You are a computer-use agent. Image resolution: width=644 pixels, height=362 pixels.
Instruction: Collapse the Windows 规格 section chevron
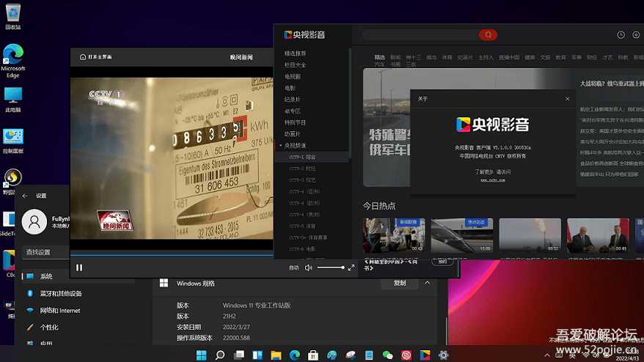click(x=427, y=283)
